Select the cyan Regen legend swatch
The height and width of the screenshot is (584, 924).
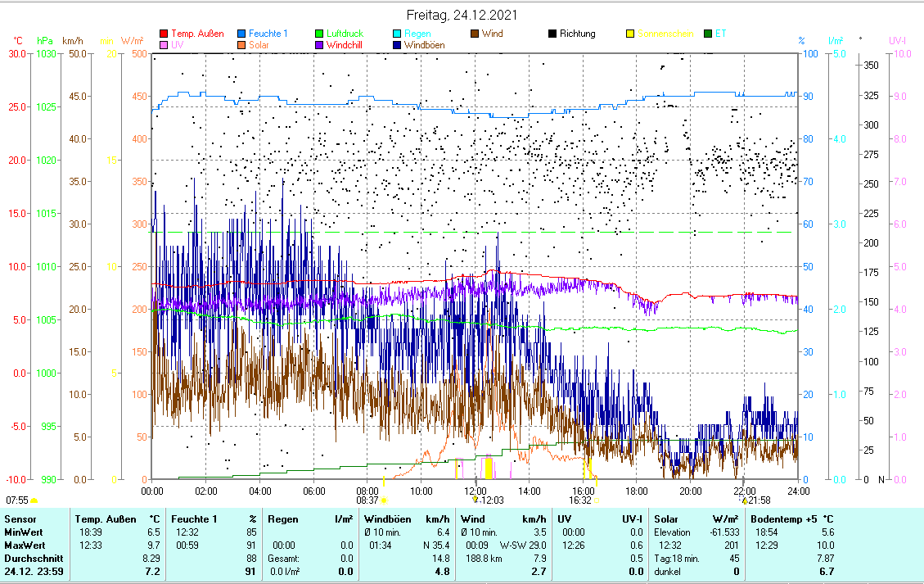pyautogui.click(x=397, y=34)
